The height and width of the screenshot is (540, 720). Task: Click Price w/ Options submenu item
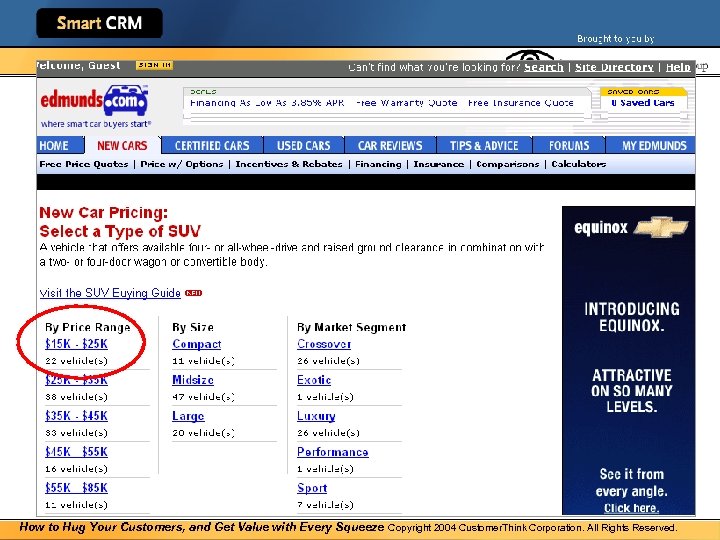click(182, 164)
